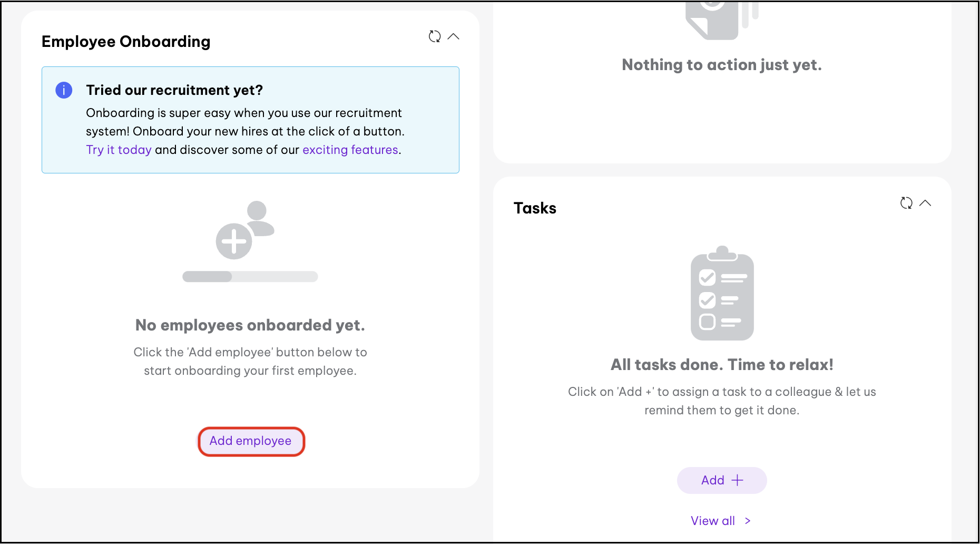Click the blue info icon in recruitment banner
The height and width of the screenshot is (544, 980).
click(64, 90)
